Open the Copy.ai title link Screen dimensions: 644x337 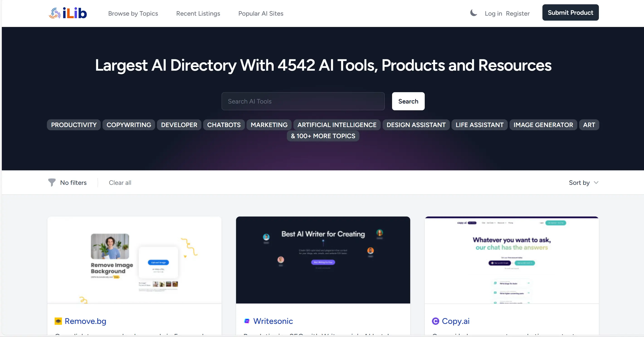pyautogui.click(x=456, y=321)
